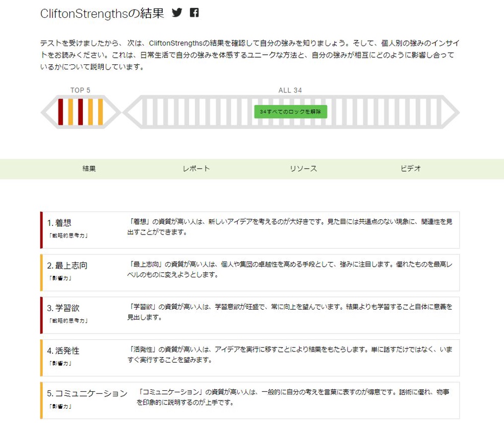
Task: Go to the ビデオ tab
Action: pos(410,169)
